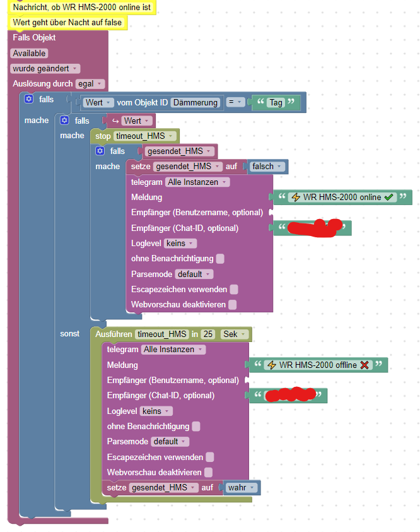Click 'Meldung' label in offline telegram block
Viewport: 420px width, 532px height.
pos(122,365)
